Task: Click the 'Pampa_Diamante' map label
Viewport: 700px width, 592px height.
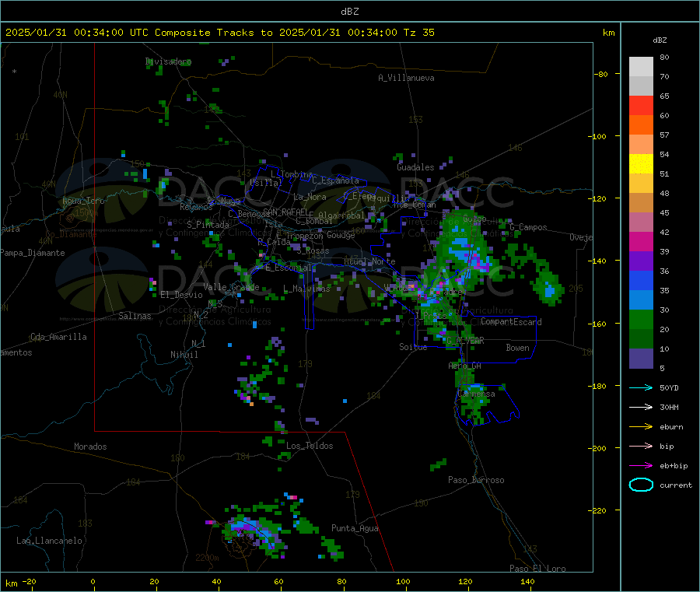Action: pyautogui.click(x=33, y=253)
